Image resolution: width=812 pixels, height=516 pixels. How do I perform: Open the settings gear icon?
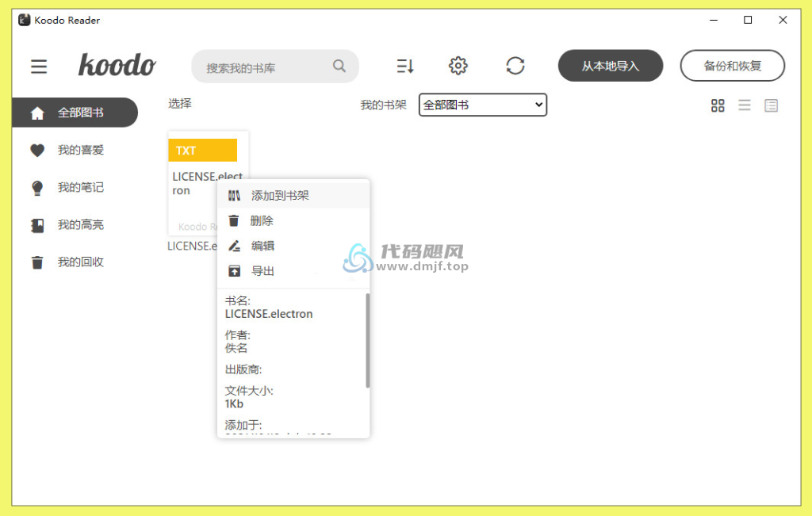point(458,66)
